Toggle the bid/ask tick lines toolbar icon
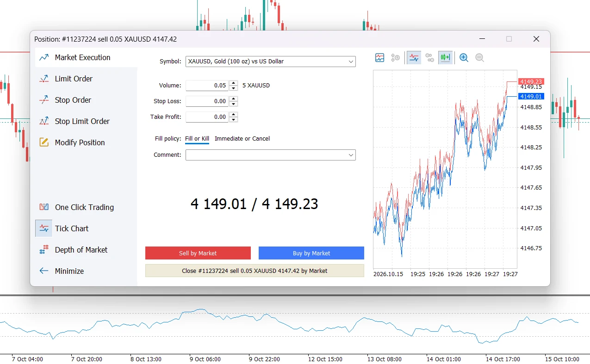 coord(414,58)
